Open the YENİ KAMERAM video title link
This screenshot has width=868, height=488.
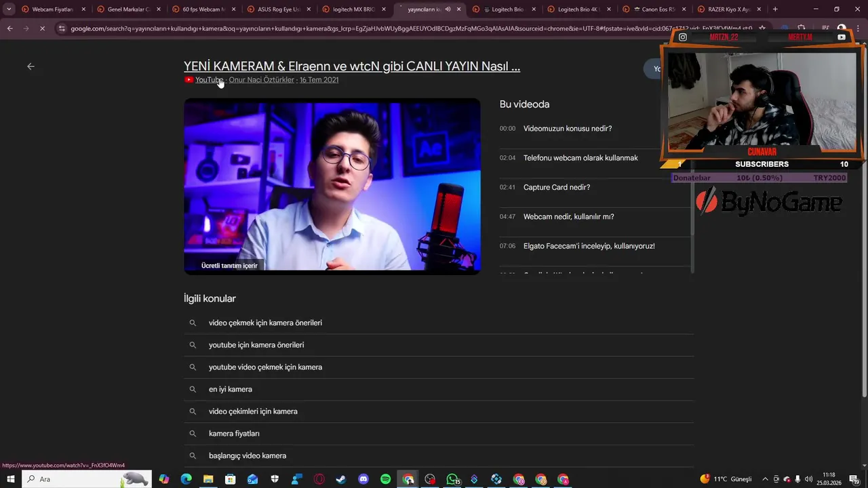click(x=352, y=66)
